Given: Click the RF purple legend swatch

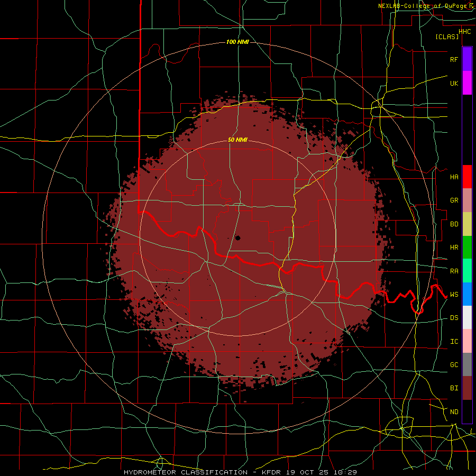Looking at the screenshot, I should tap(467, 59).
